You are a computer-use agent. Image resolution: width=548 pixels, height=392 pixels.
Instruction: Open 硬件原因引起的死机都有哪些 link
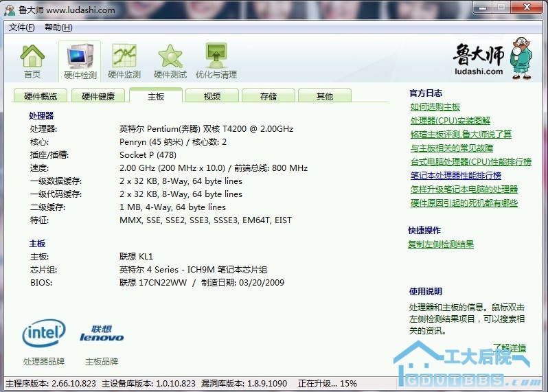[x=464, y=203]
